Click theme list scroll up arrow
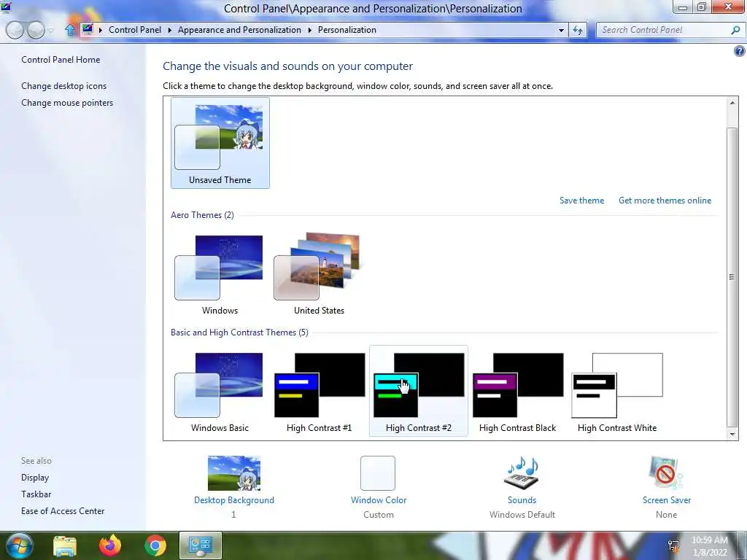Screen dimensions: 747x560 pyautogui.click(x=732, y=103)
